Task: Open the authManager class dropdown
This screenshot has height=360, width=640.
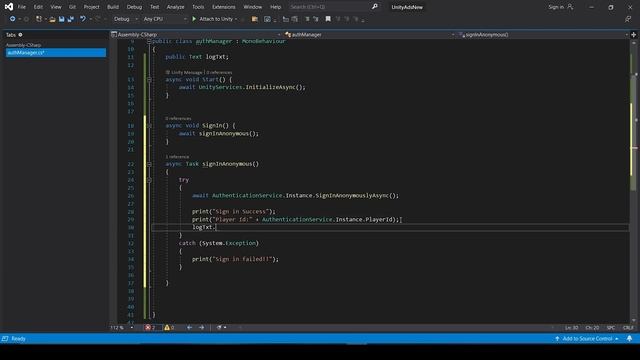Action: [x=369, y=35]
